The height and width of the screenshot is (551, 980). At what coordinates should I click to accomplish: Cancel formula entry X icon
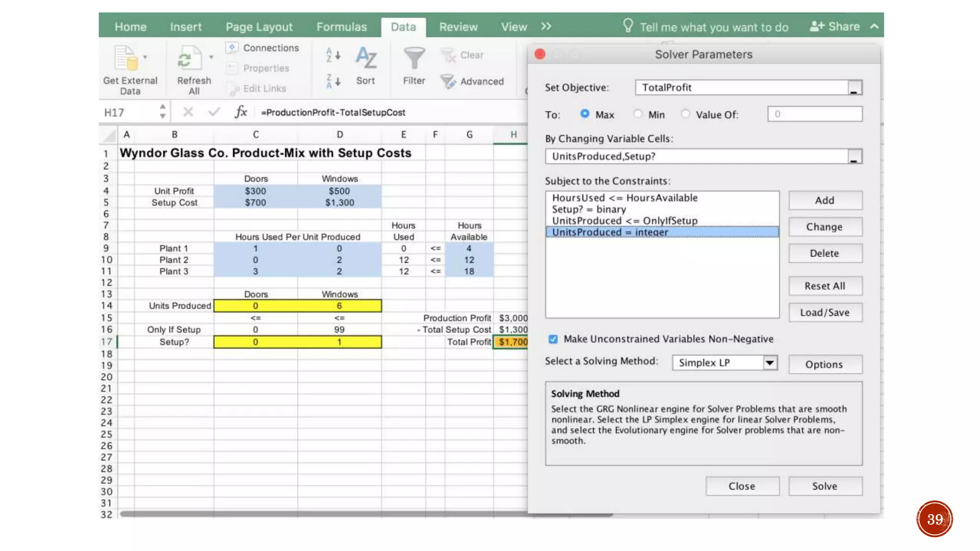pos(188,112)
